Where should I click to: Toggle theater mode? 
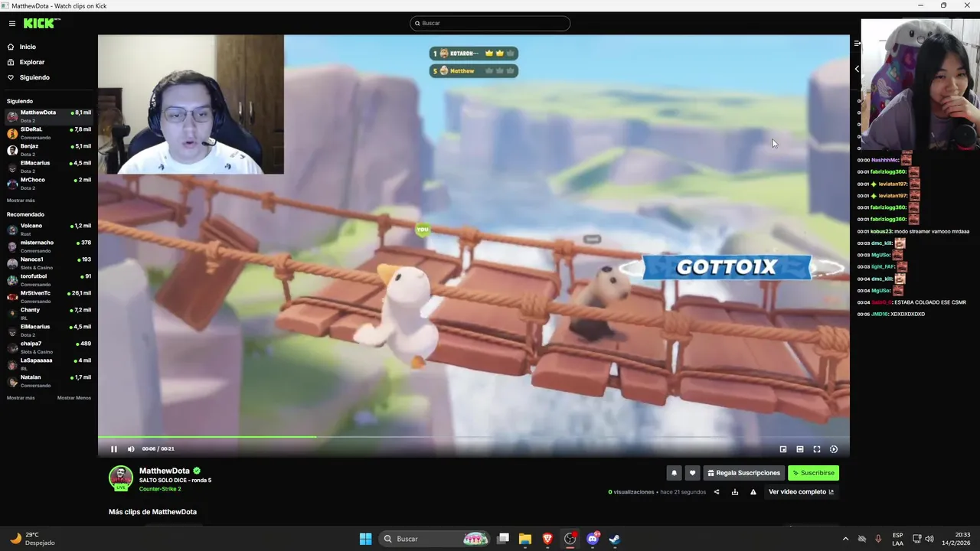point(800,449)
